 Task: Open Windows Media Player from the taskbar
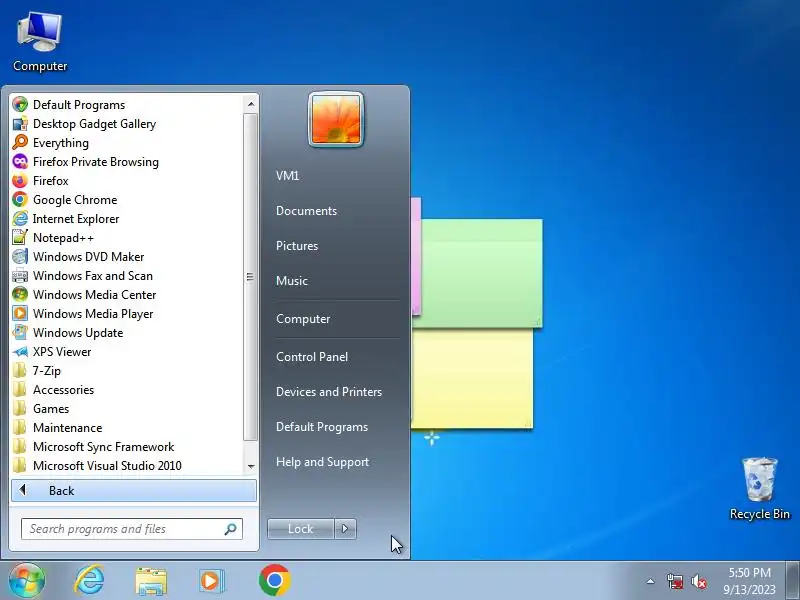pyautogui.click(x=211, y=581)
